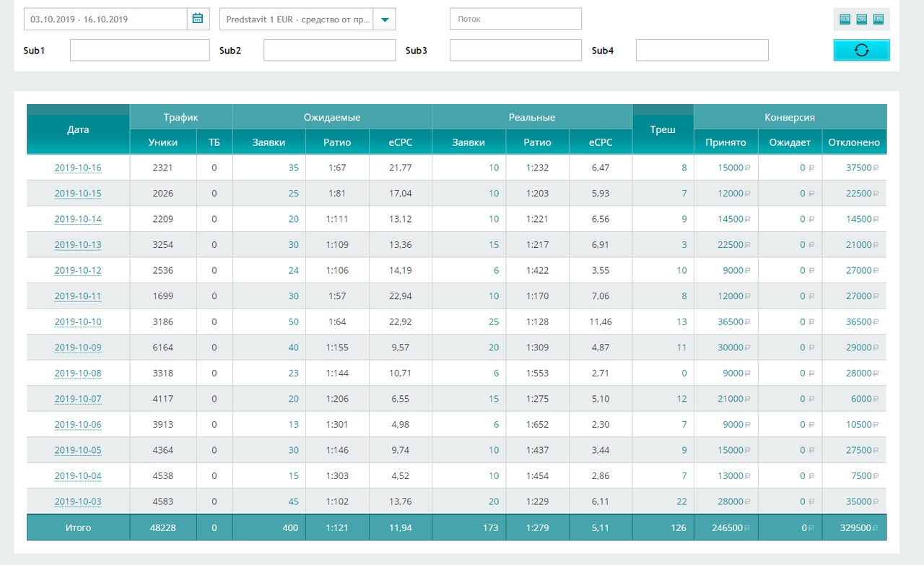This screenshot has width=924, height=565.
Task: Focus the Sub2 input field
Action: click(x=330, y=50)
